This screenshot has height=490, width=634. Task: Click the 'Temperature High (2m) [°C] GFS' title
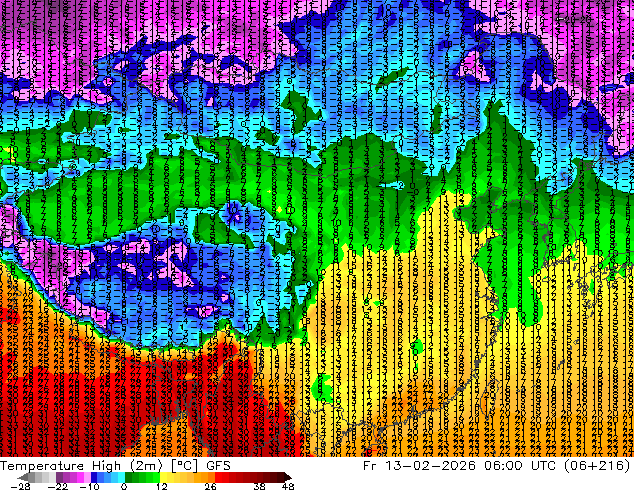click(x=115, y=465)
